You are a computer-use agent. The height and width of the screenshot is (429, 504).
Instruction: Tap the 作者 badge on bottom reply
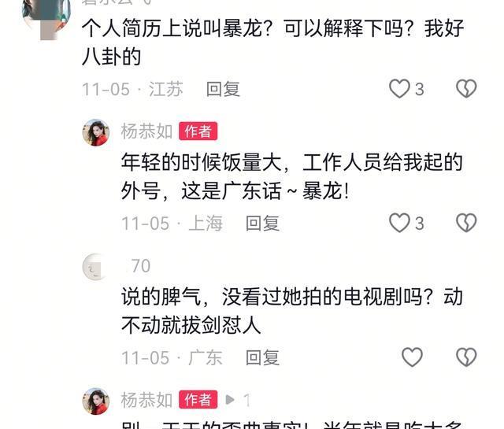coord(198,400)
